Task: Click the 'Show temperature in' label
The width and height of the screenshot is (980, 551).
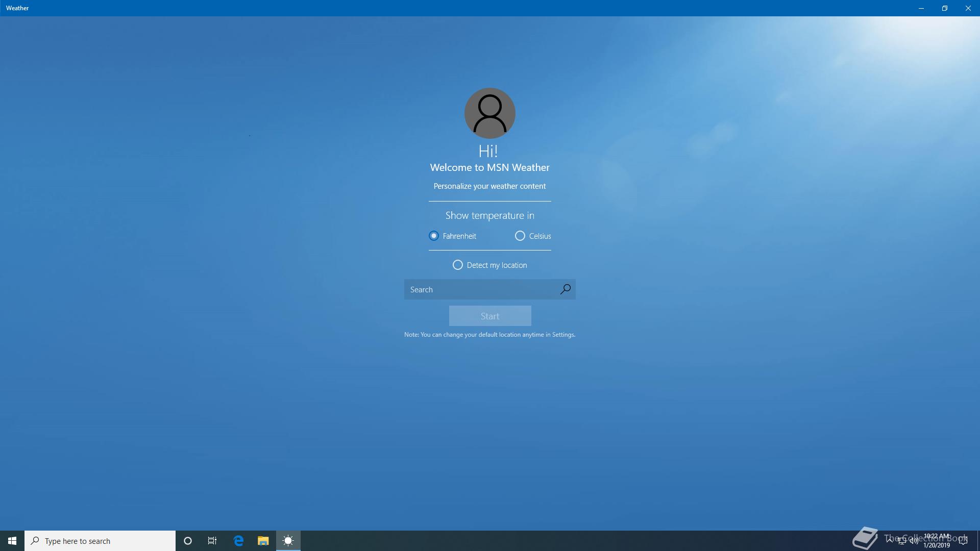Action: (x=490, y=215)
